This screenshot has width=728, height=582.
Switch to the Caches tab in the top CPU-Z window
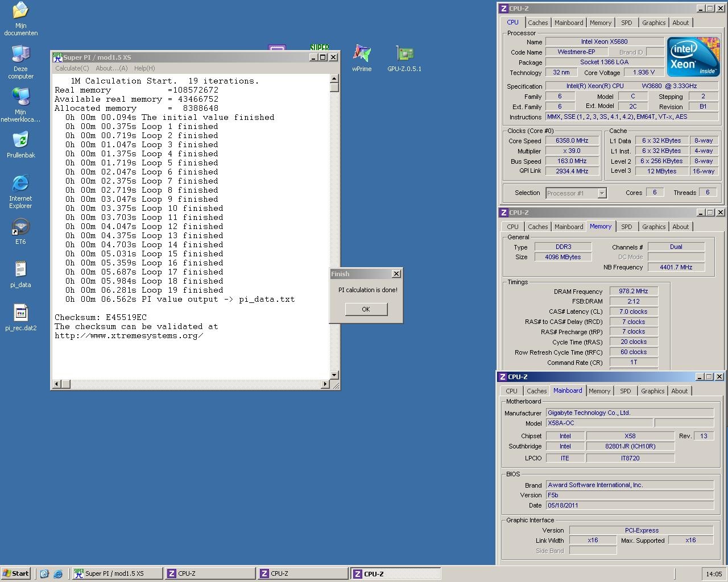tap(537, 23)
